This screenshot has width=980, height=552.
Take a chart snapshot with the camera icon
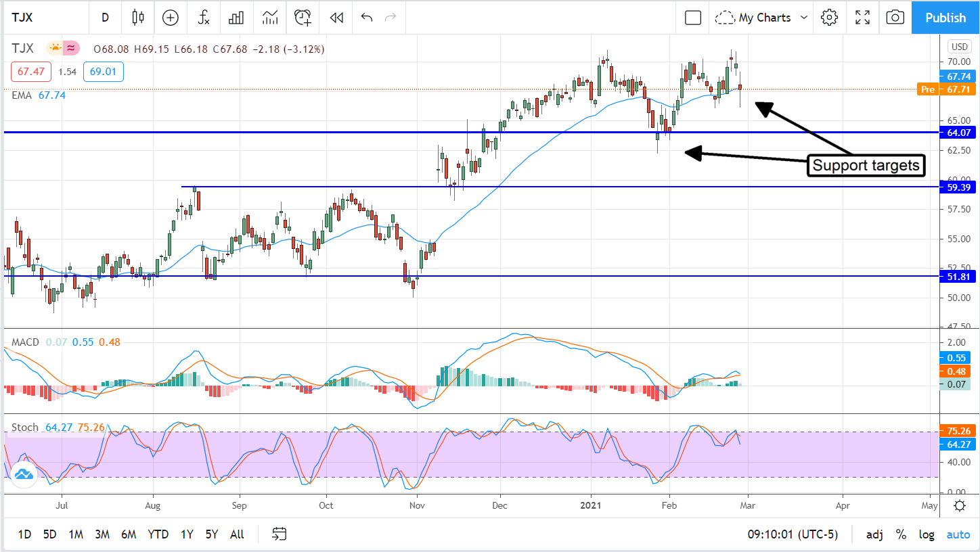895,18
